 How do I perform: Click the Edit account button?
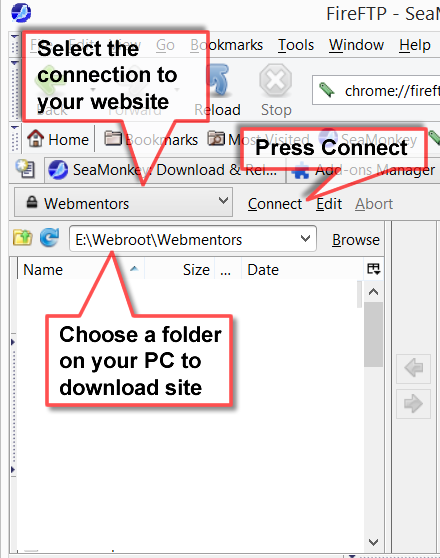click(329, 204)
